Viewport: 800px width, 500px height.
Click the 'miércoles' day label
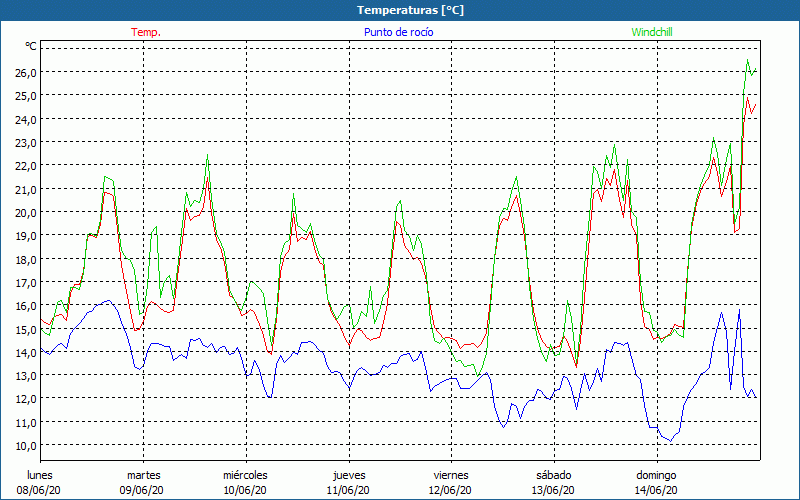pos(245,475)
